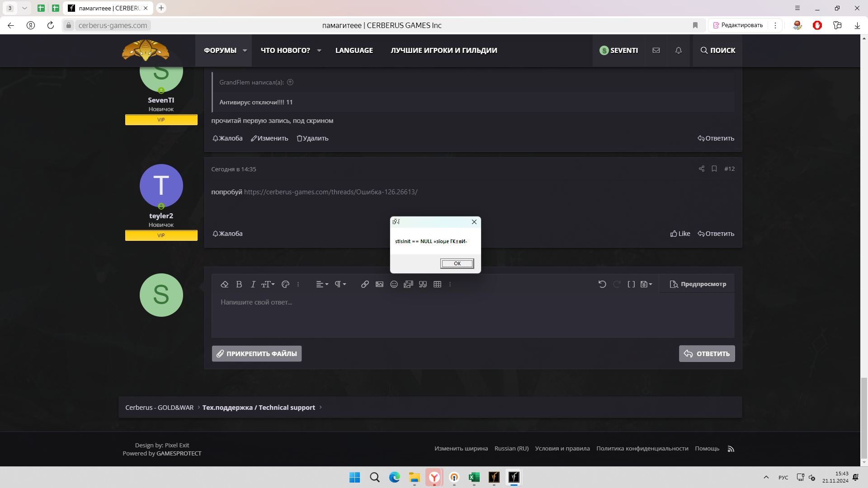This screenshot has width=868, height=488.
Task: Open the smilies emoji picker
Action: point(394,284)
